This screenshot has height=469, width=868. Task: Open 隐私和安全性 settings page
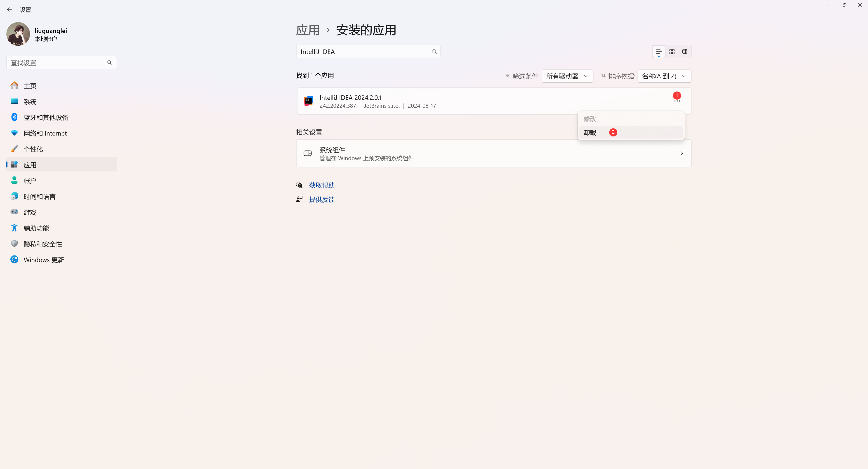pyautogui.click(x=43, y=244)
